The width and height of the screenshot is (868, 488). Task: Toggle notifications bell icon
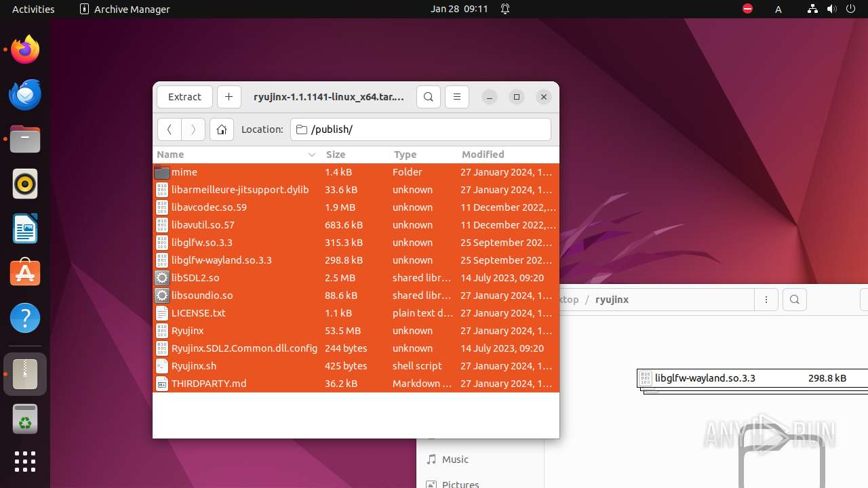(x=505, y=9)
